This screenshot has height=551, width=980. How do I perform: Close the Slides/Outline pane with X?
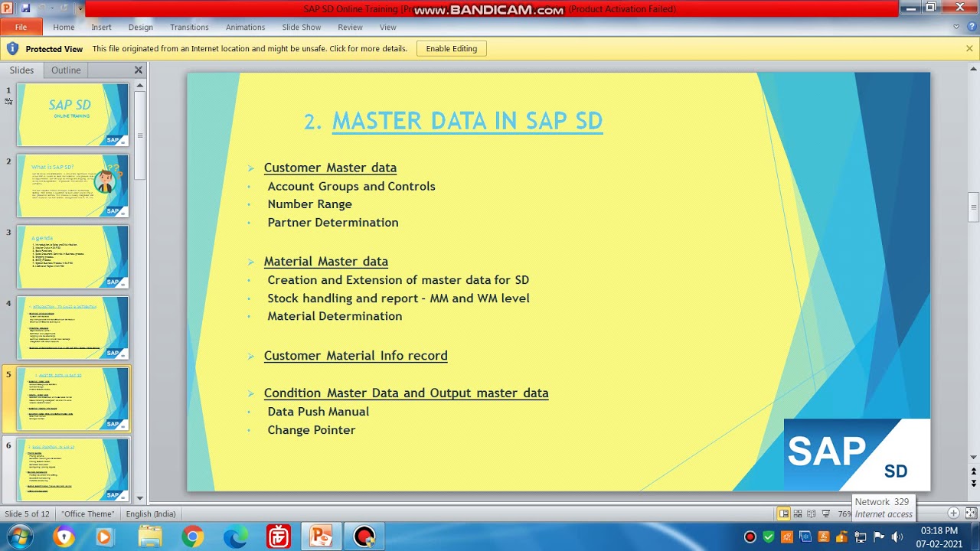139,70
